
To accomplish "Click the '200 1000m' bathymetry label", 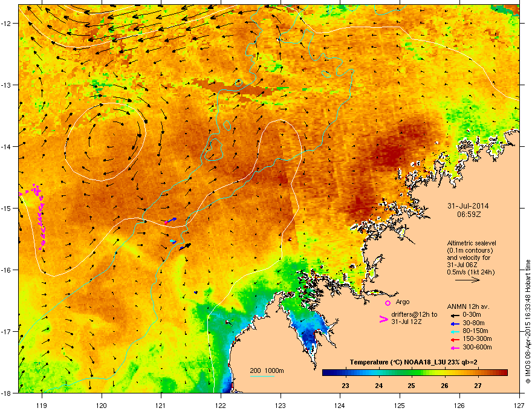I will [x=267, y=371].
